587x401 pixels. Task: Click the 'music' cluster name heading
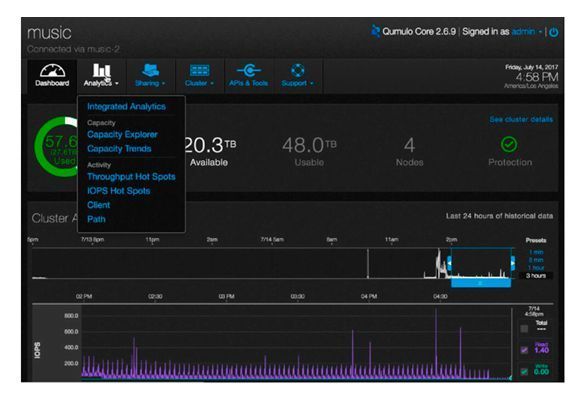49,33
